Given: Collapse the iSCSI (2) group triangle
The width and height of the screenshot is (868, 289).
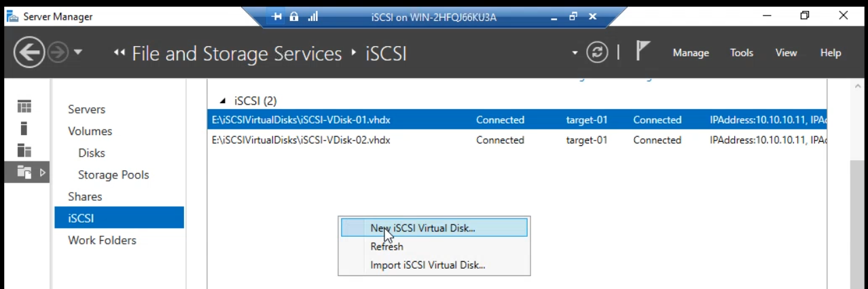Looking at the screenshot, I should point(223,101).
